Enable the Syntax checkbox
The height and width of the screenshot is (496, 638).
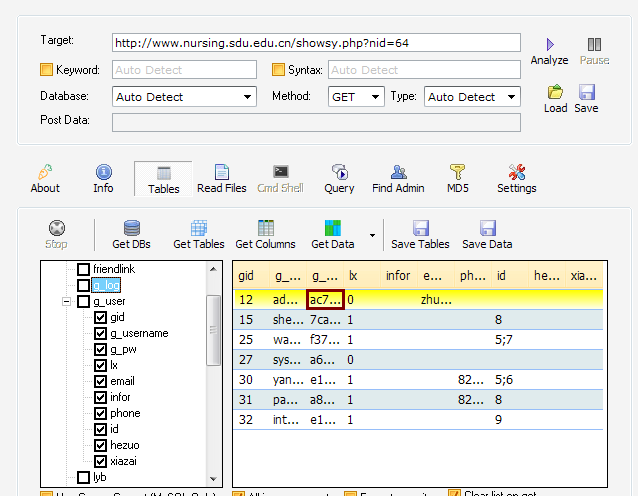[x=278, y=70]
